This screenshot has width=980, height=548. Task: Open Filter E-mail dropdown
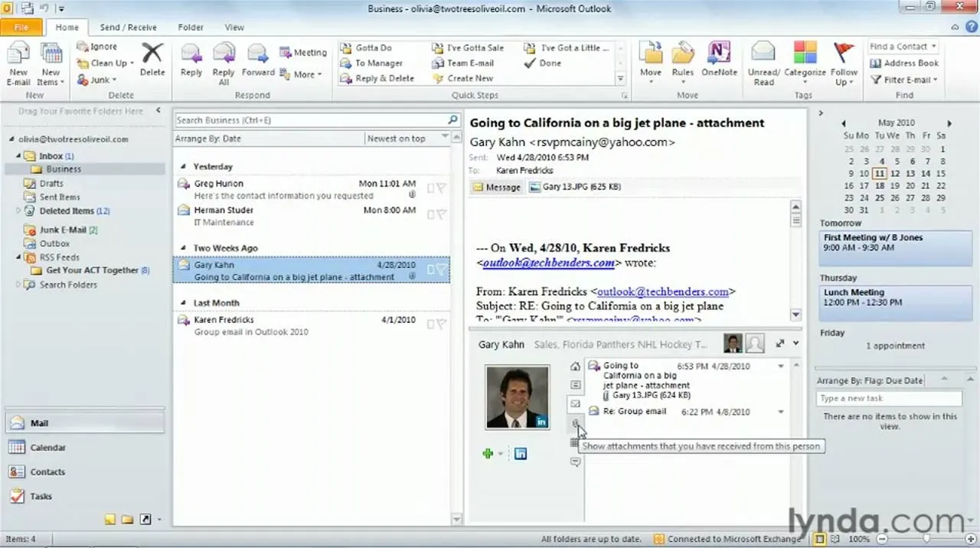tap(904, 80)
